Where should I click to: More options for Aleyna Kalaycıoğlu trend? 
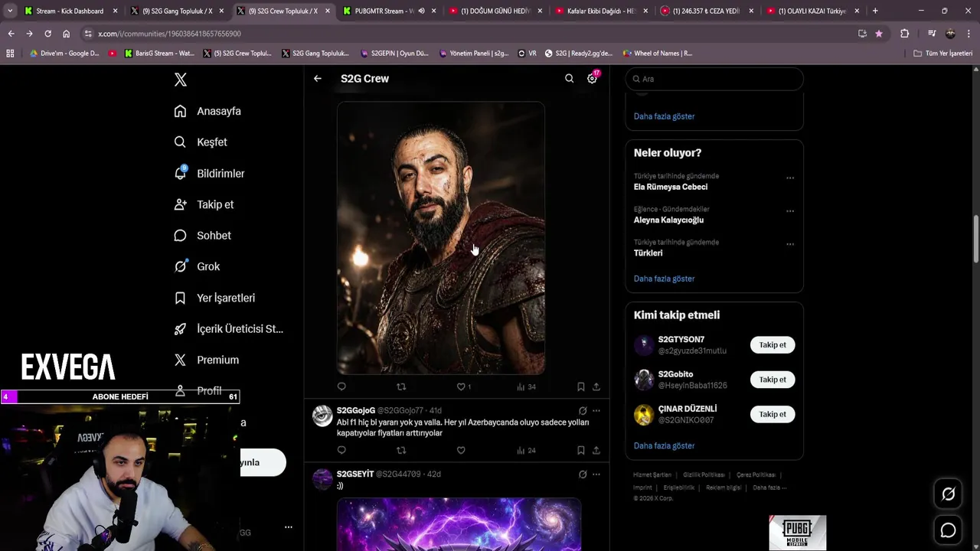(x=789, y=211)
